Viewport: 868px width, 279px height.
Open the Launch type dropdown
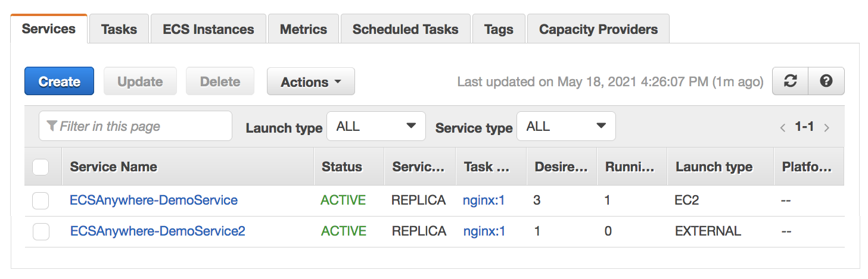(376, 126)
